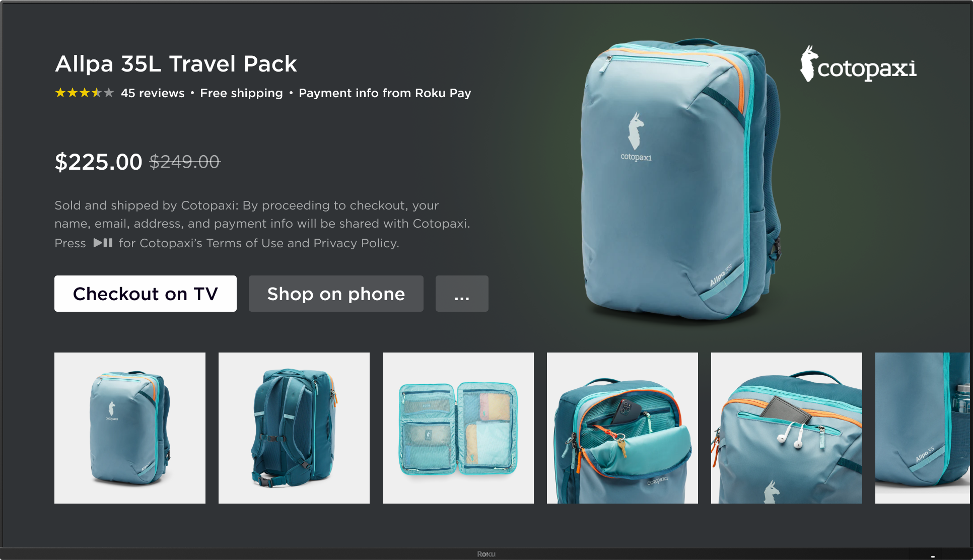
Task: Click the Roku logo on TV bezel
Action: coord(486,554)
